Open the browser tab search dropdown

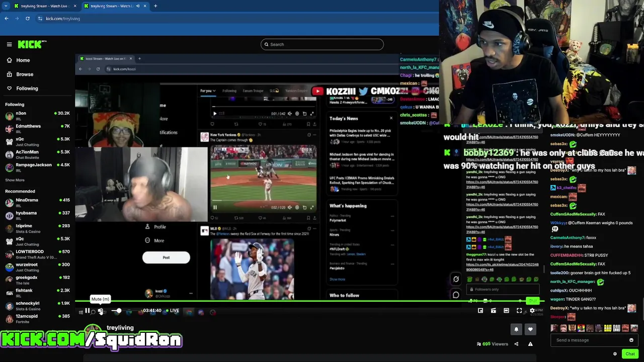6,6
